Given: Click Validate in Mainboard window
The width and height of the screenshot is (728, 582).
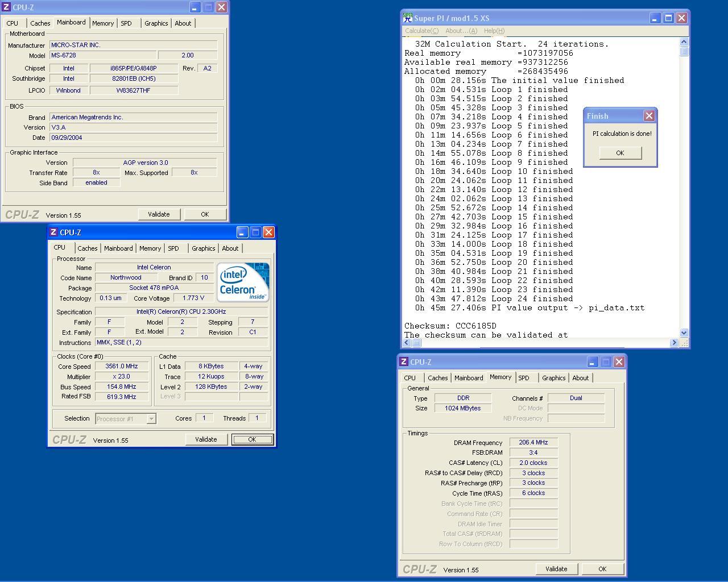Looking at the screenshot, I should tap(159, 214).
